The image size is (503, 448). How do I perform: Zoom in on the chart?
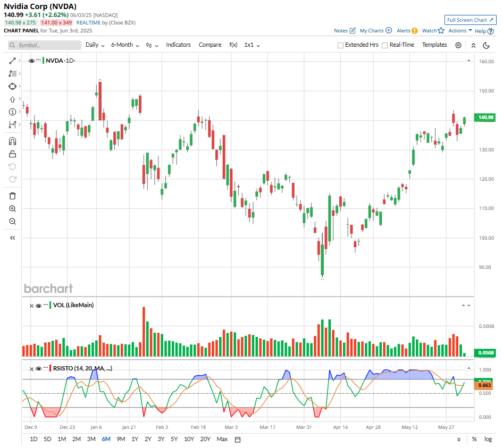(x=13, y=209)
